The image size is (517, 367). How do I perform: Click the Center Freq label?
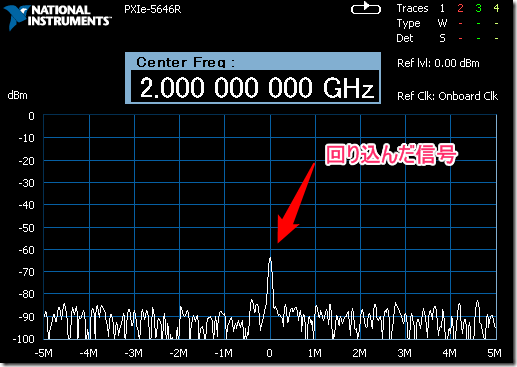185,62
